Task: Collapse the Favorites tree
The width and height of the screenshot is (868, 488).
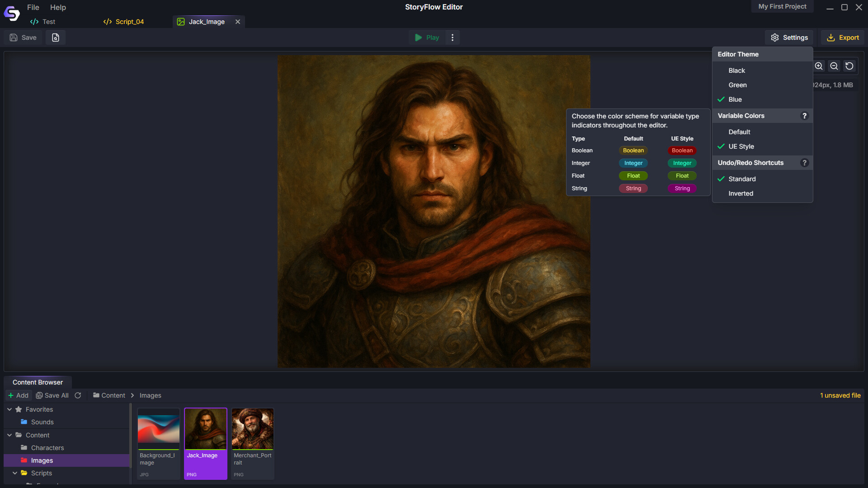Action: (x=9, y=409)
